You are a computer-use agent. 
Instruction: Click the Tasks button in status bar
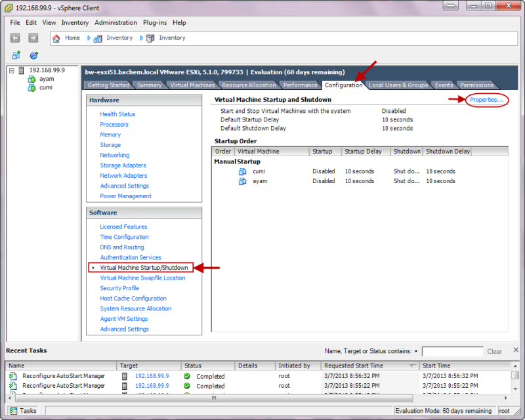23,411
